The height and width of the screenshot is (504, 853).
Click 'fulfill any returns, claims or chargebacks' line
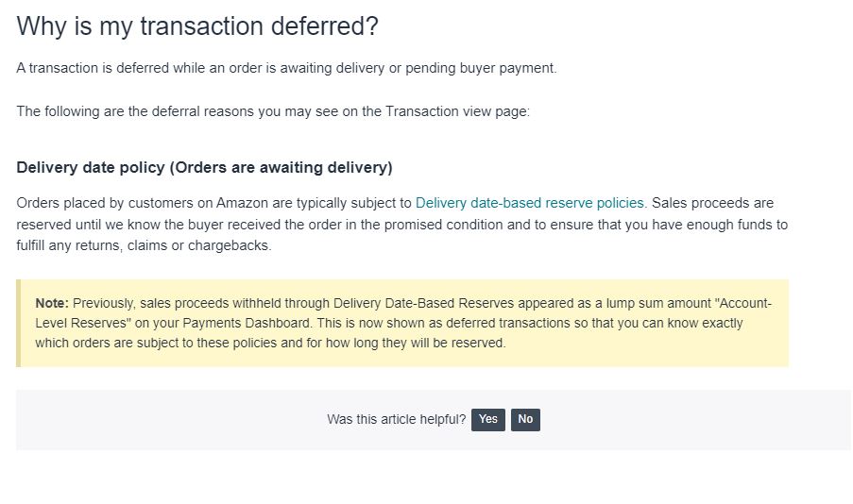(144, 245)
